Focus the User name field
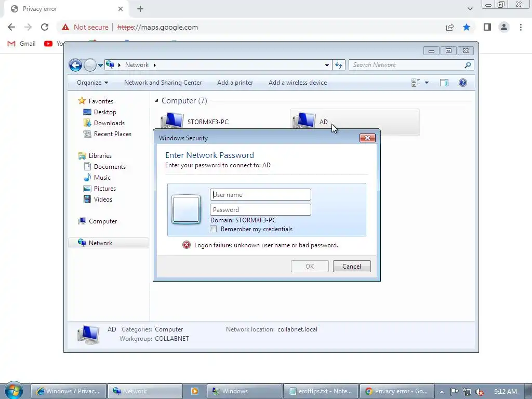The height and width of the screenshot is (399, 532). (260, 195)
